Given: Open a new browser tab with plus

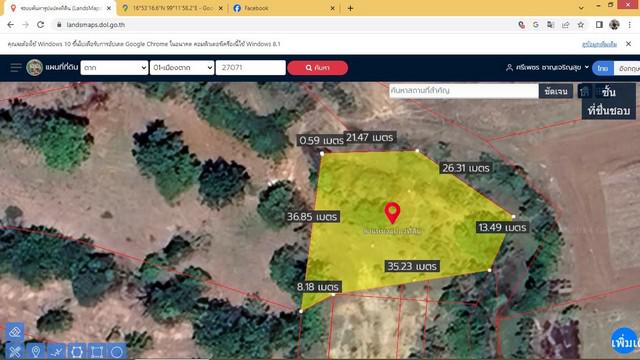Looking at the screenshot, I should click(350, 8).
